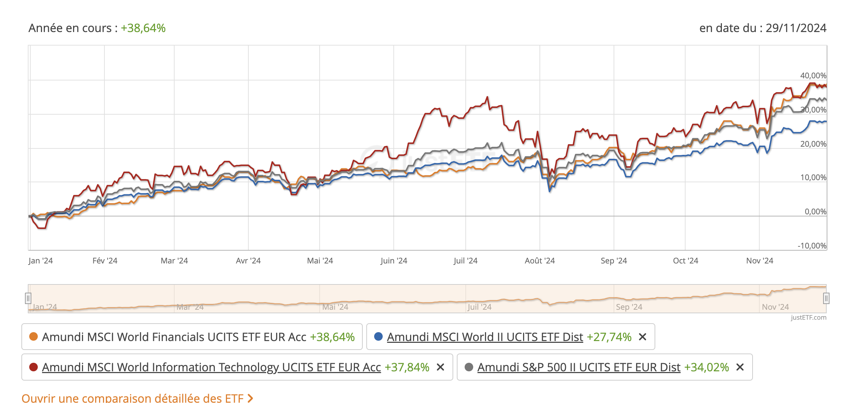
Task: Click the +27,74% performance value
Action: point(609,337)
